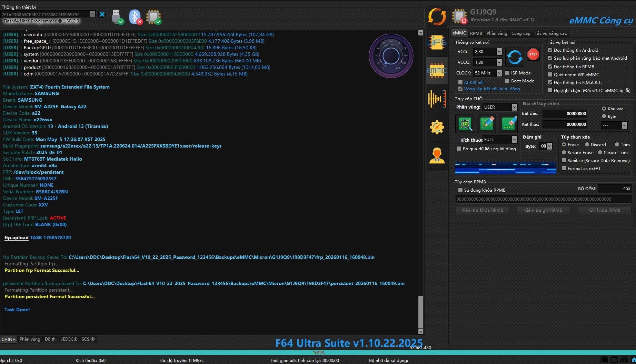636x364 pixels.
Task: Open the CLOCK 52 MHz dropdown
Action: pos(499,73)
